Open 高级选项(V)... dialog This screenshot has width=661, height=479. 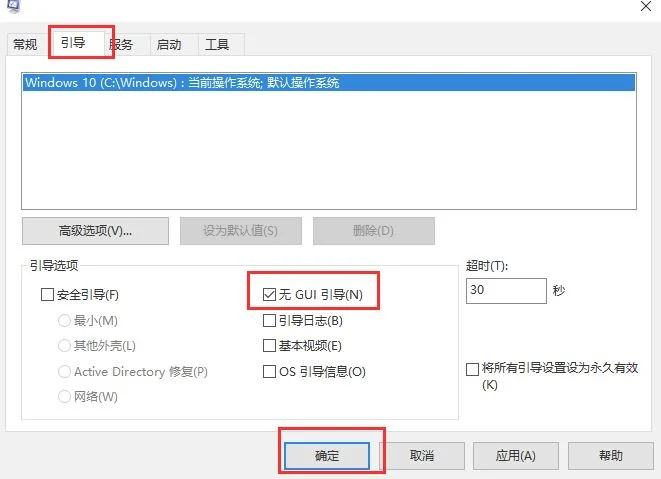(95, 231)
